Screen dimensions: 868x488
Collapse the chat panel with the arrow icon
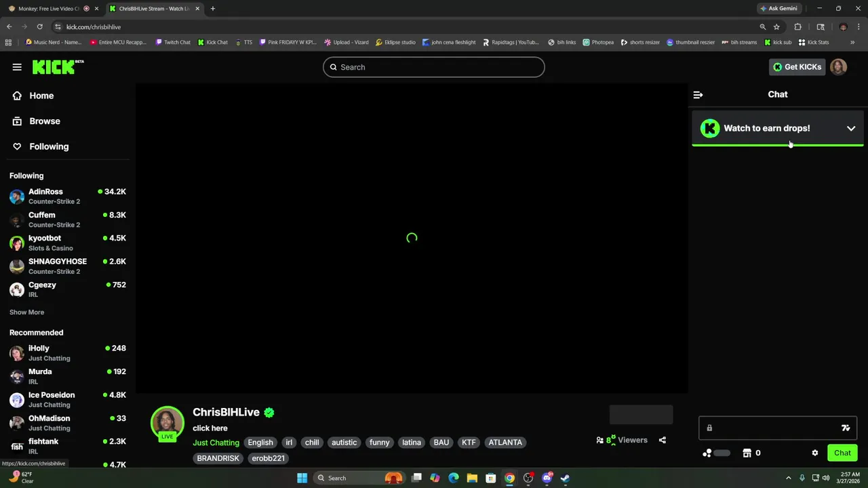pyautogui.click(x=698, y=95)
